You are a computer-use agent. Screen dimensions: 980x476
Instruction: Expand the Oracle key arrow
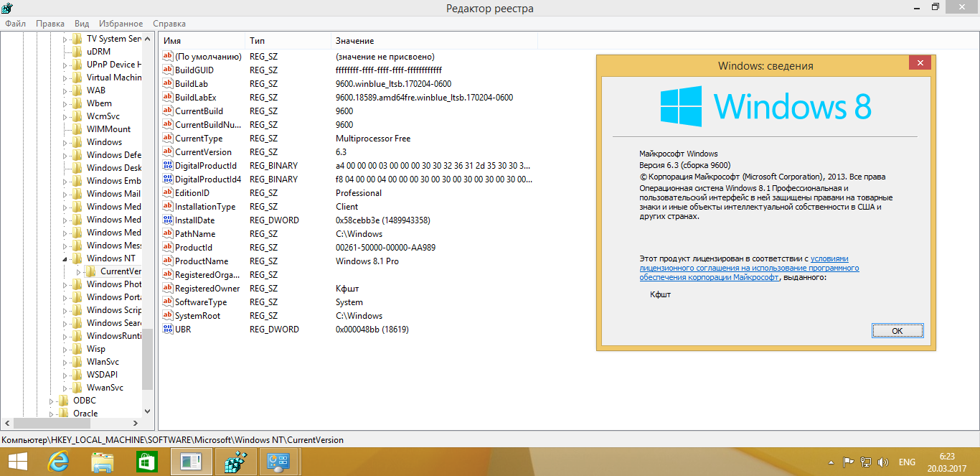[x=51, y=414]
